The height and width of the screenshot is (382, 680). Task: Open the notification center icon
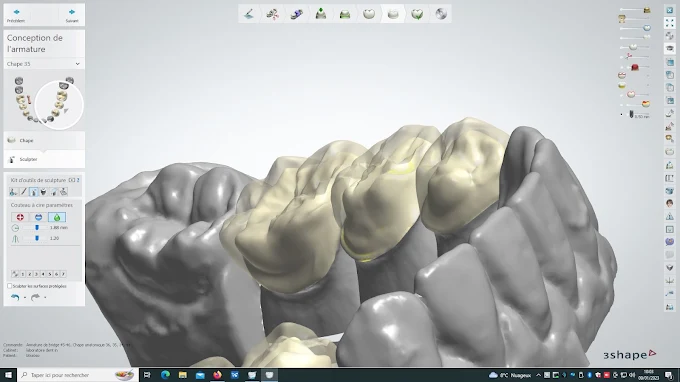click(669, 375)
